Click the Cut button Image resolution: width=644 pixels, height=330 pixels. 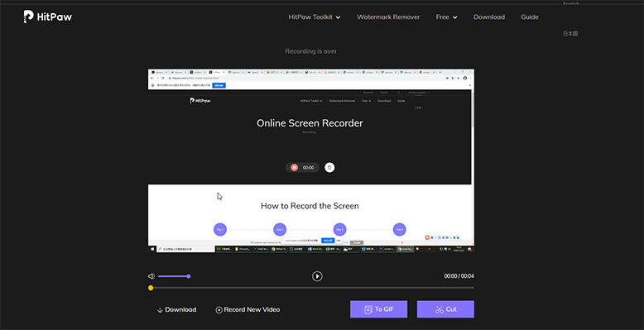(x=445, y=309)
